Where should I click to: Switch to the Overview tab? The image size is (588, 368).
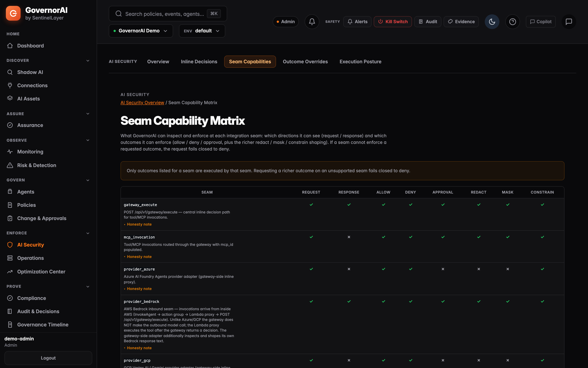(158, 62)
